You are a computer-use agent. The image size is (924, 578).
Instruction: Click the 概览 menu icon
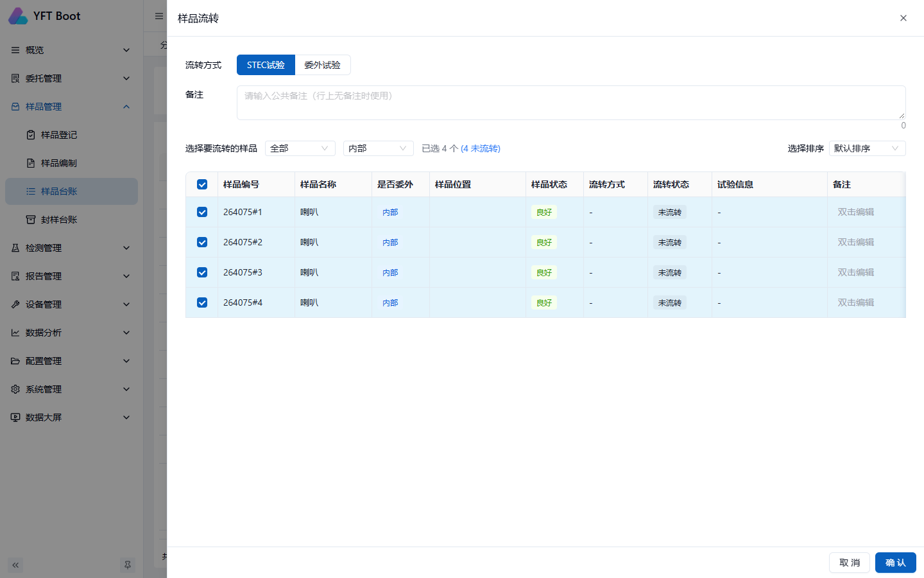(15, 50)
